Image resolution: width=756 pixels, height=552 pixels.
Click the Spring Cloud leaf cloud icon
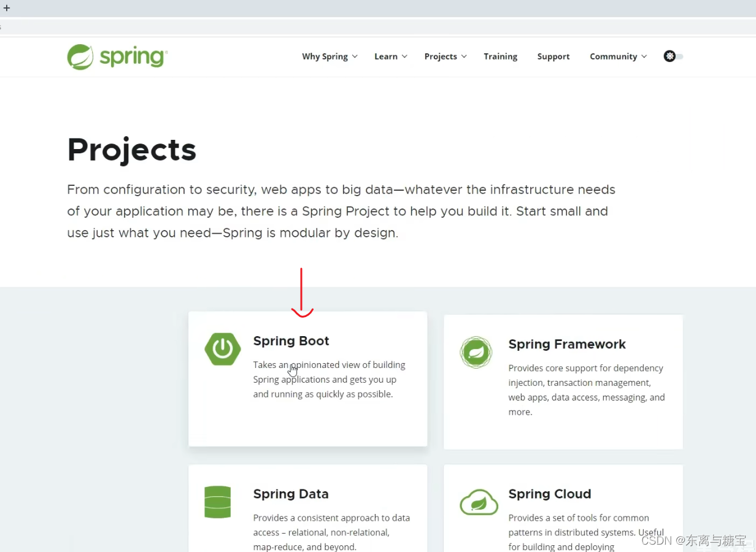pos(479,502)
